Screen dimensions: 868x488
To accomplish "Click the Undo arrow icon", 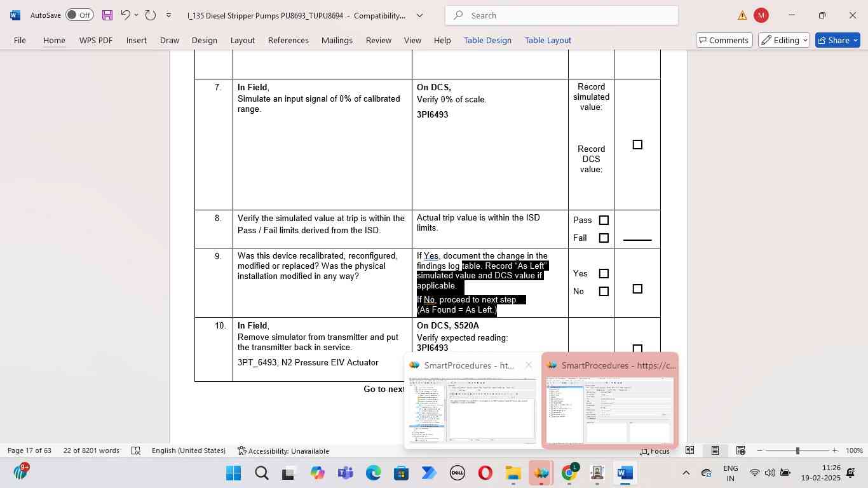I will point(125,15).
